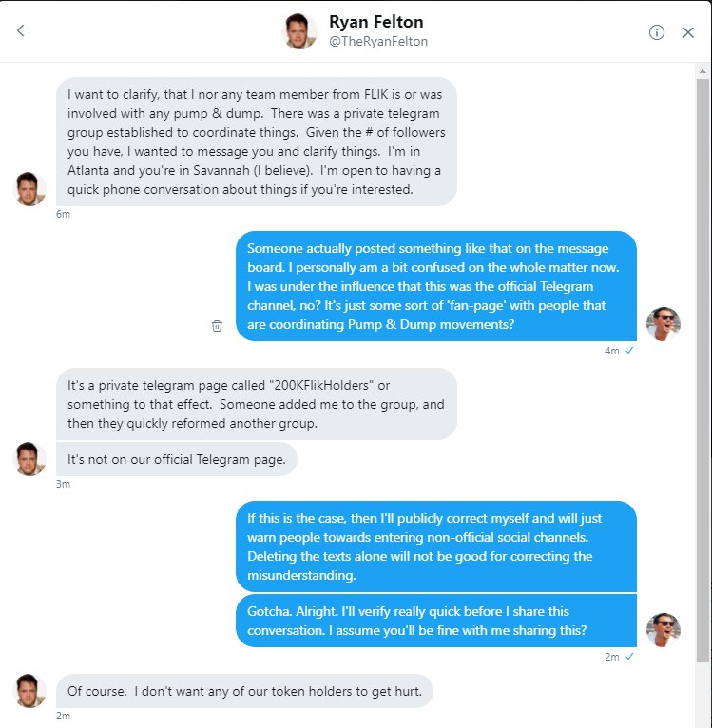Click sender avatar beside the Gotcha message
This screenshot has width=712, height=728.
(664, 629)
